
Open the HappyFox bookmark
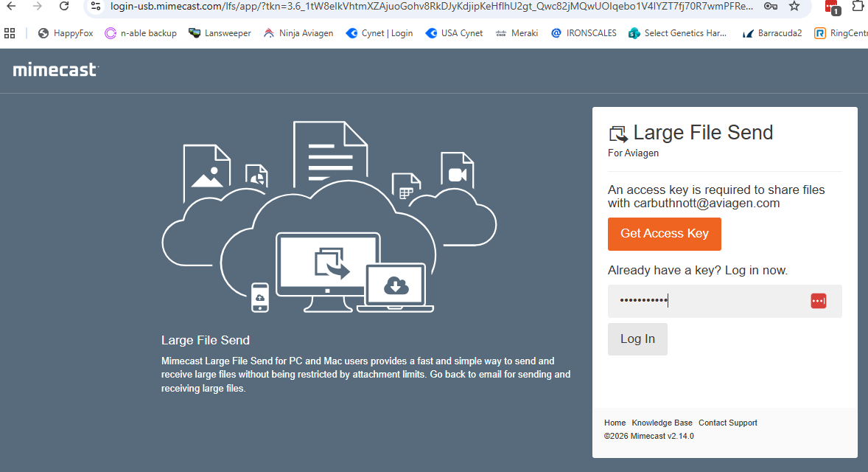pos(66,33)
